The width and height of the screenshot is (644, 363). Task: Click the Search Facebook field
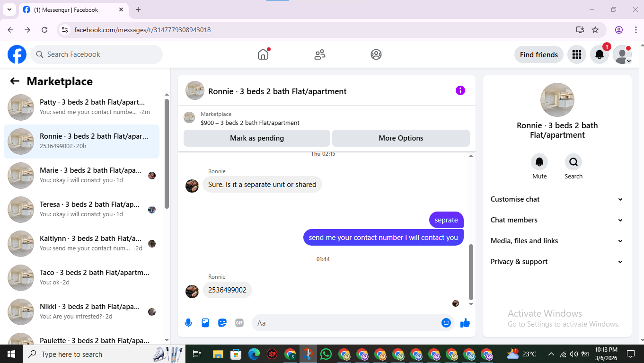coord(97,54)
